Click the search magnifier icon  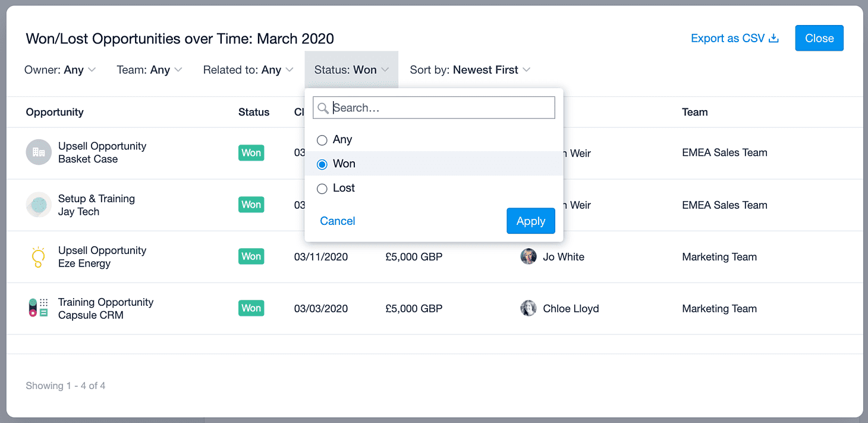tap(323, 108)
